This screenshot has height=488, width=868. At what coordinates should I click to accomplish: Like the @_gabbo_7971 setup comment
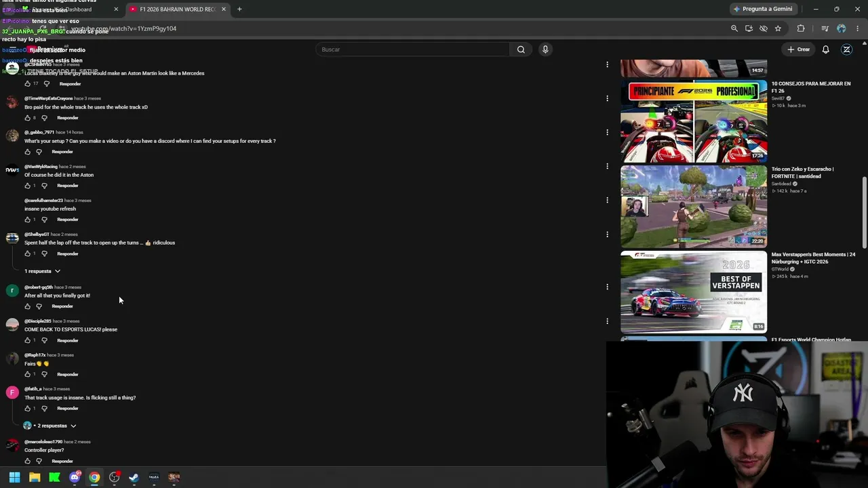click(x=27, y=152)
